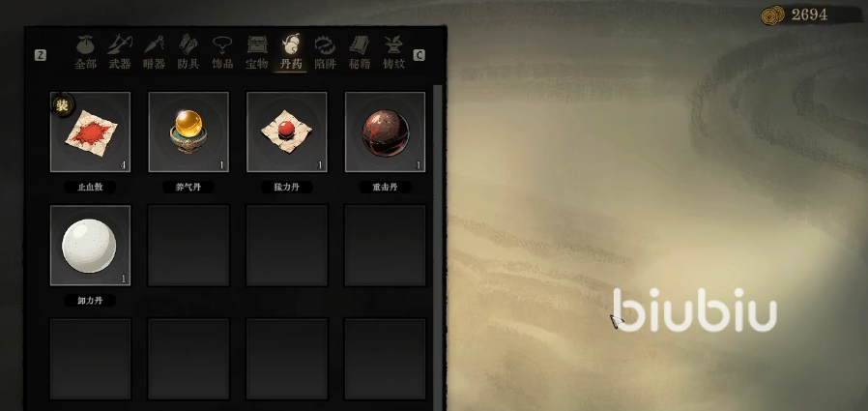Switch to the 防具 armor tab
Viewport: 868px width, 411px height.
[188, 52]
